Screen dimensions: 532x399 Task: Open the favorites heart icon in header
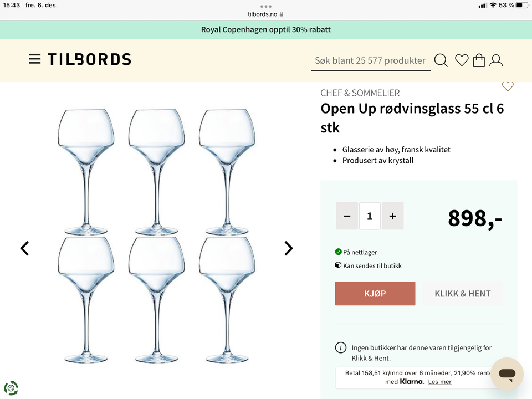click(462, 60)
